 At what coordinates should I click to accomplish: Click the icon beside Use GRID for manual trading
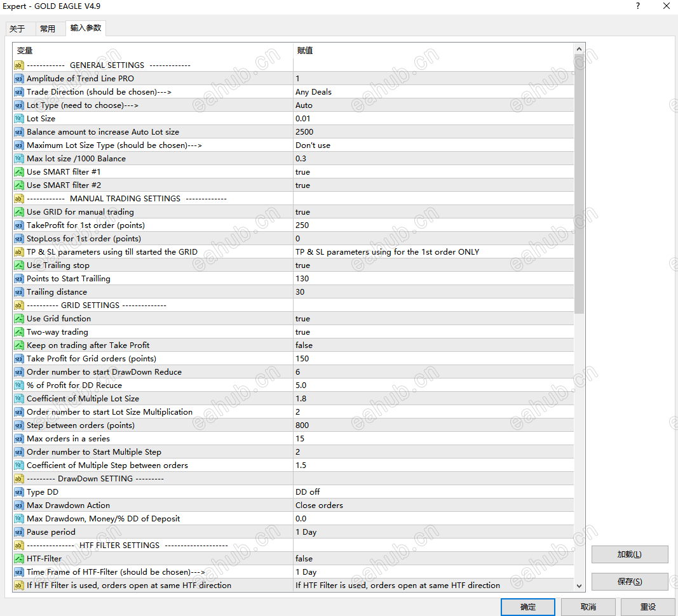[x=18, y=212]
